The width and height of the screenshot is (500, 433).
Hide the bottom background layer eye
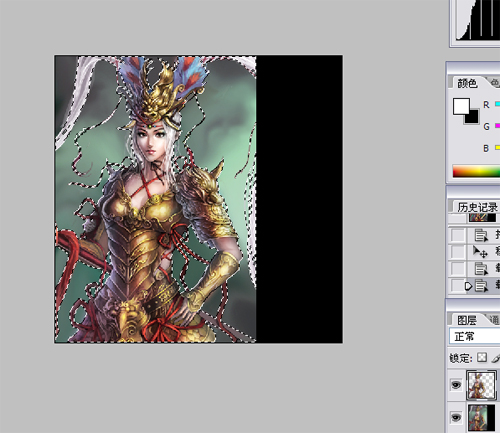point(456,417)
